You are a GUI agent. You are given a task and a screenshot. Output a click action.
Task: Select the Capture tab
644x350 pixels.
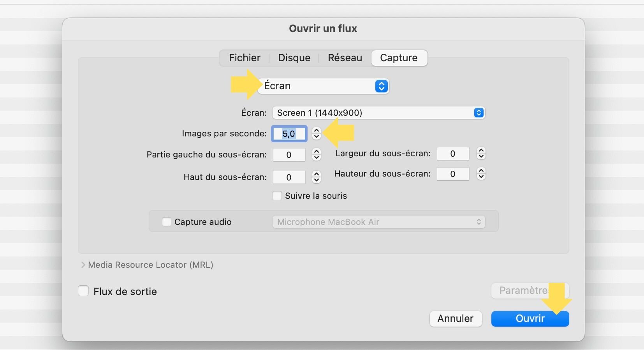coord(399,58)
